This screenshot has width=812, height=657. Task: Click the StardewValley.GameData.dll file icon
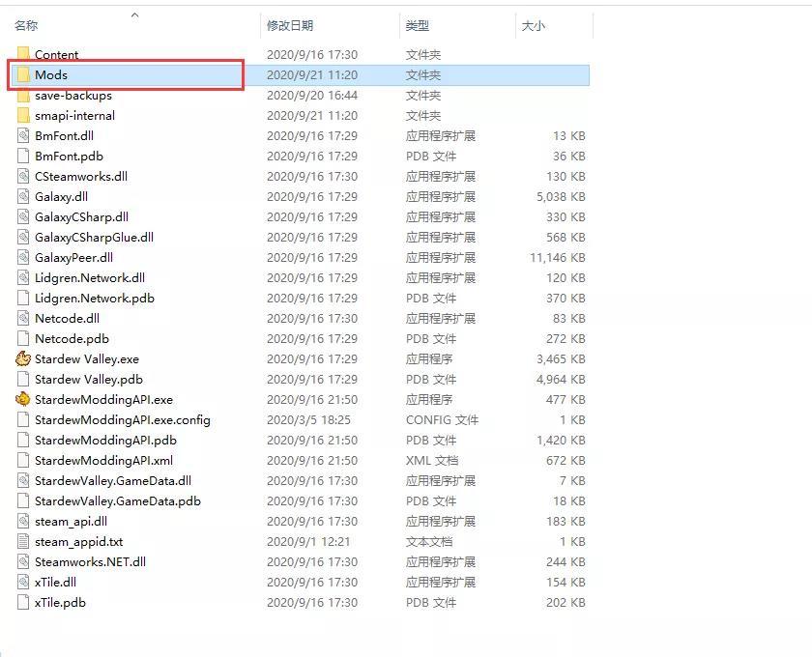click(x=23, y=480)
